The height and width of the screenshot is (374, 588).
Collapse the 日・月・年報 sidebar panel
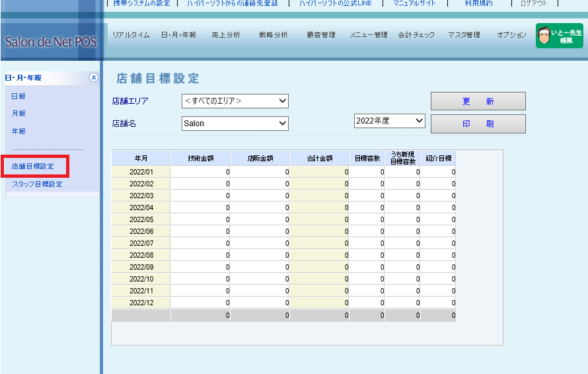[93, 77]
